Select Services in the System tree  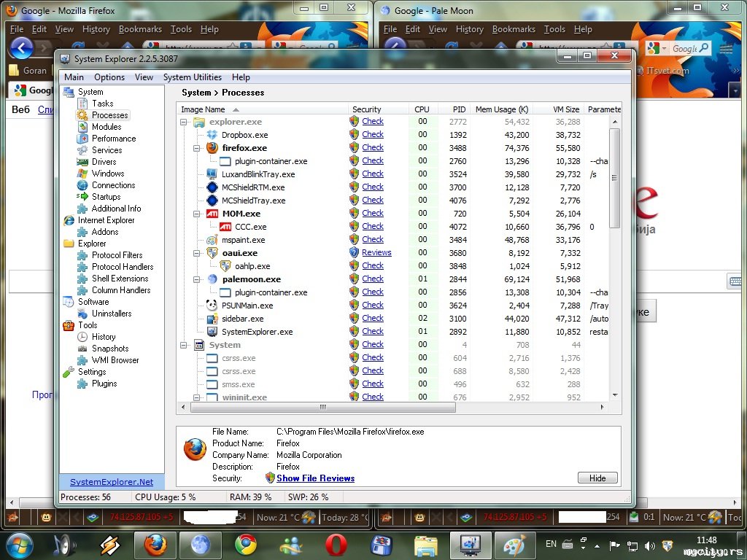pos(107,150)
